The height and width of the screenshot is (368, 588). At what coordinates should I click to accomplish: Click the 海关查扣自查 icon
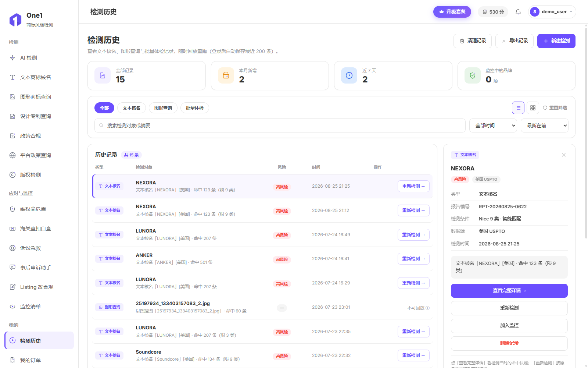(12, 229)
